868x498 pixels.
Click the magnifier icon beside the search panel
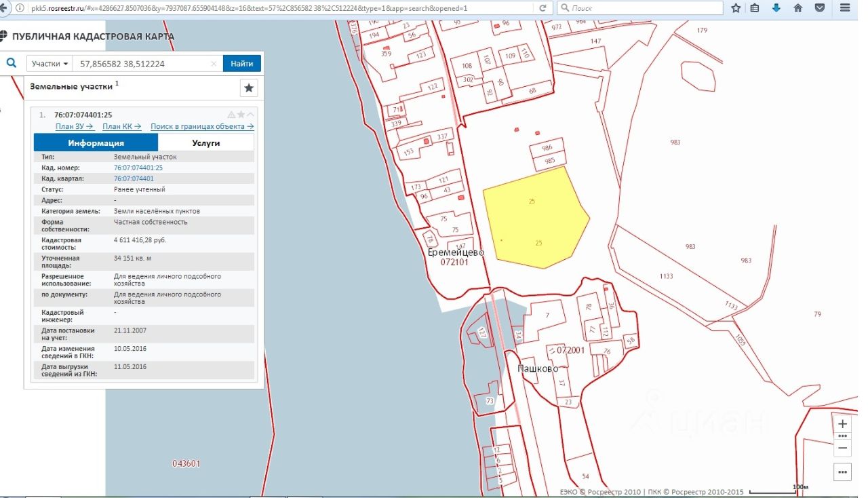[x=12, y=63]
